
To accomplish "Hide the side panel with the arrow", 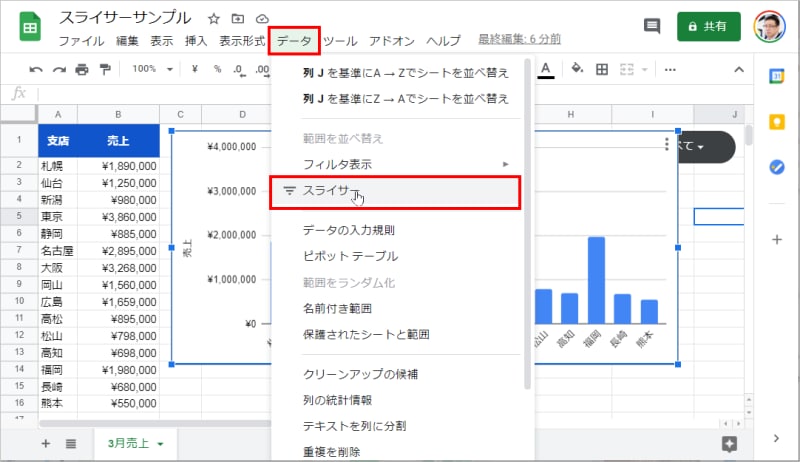I will [x=776, y=439].
